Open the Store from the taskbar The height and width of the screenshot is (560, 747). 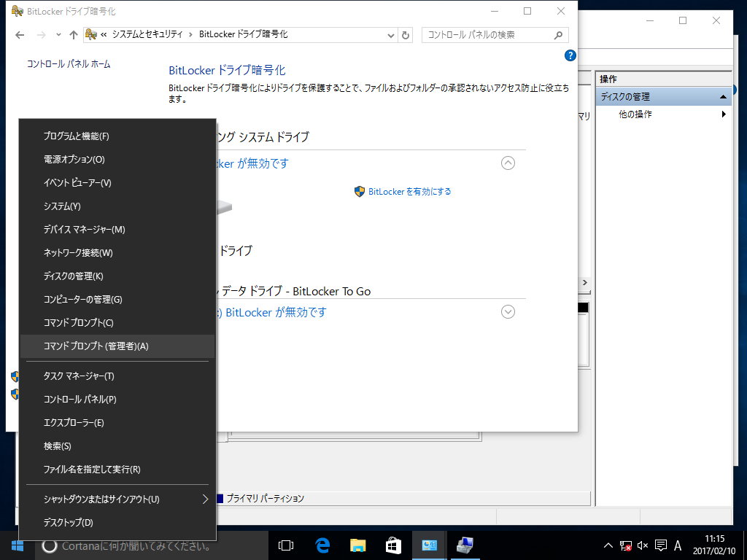click(393, 545)
